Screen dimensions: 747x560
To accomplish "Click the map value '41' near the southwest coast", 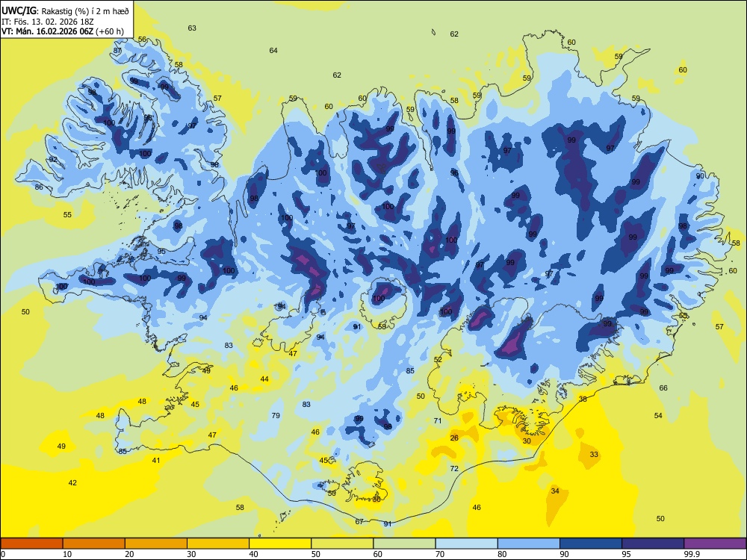I will (x=156, y=461).
